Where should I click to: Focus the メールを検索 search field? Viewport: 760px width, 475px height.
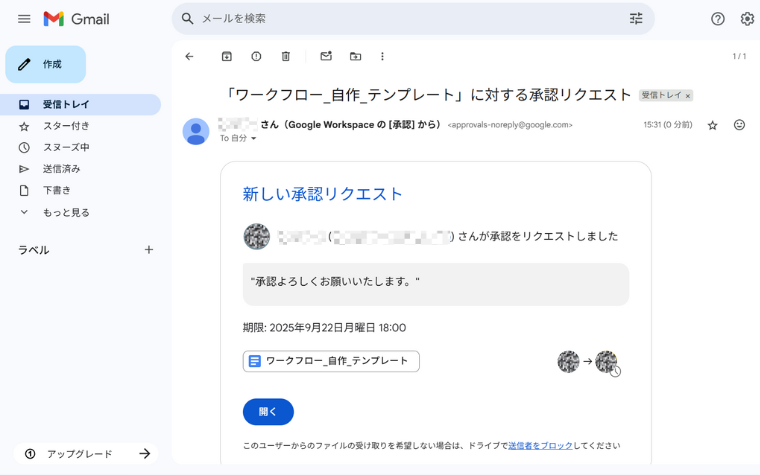[412, 19]
